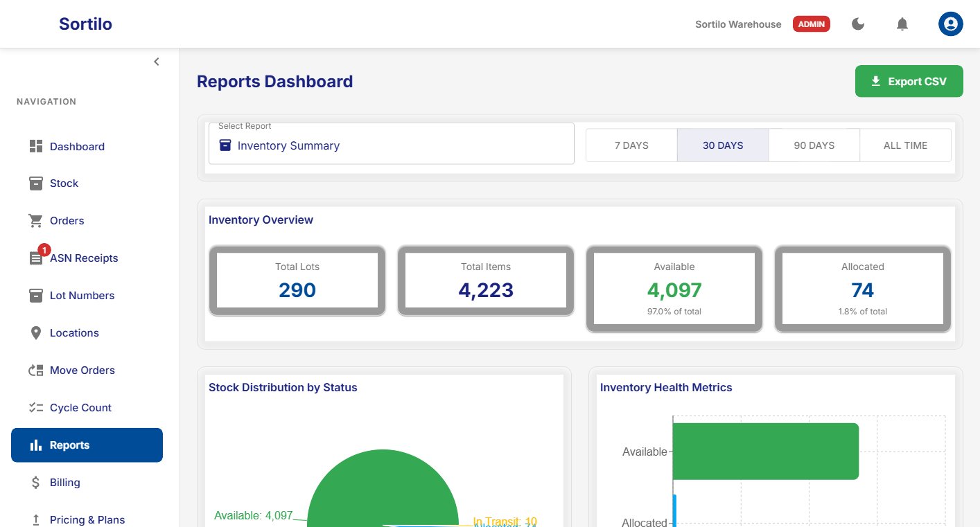Open the user profile avatar menu
980x527 pixels.
951,24
